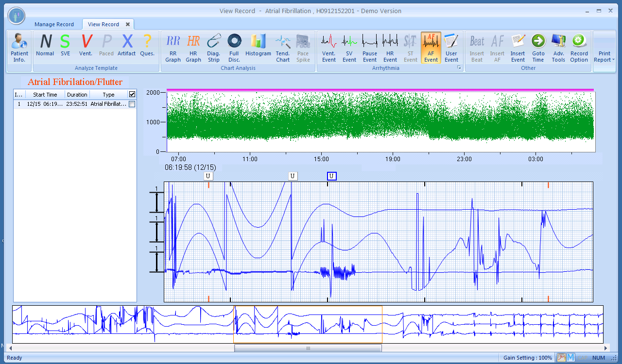Open the RR Graph chart
The width and height of the screenshot is (622, 364).
pos(173,48)
